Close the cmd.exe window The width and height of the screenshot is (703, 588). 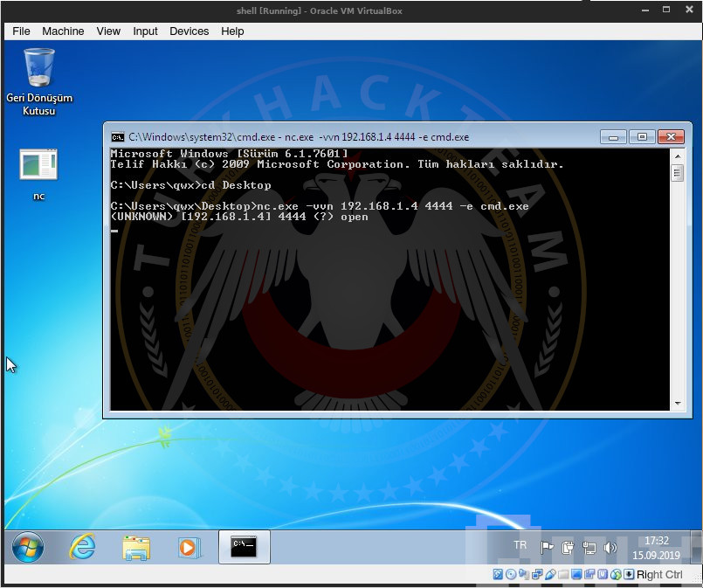coord(672,137)
